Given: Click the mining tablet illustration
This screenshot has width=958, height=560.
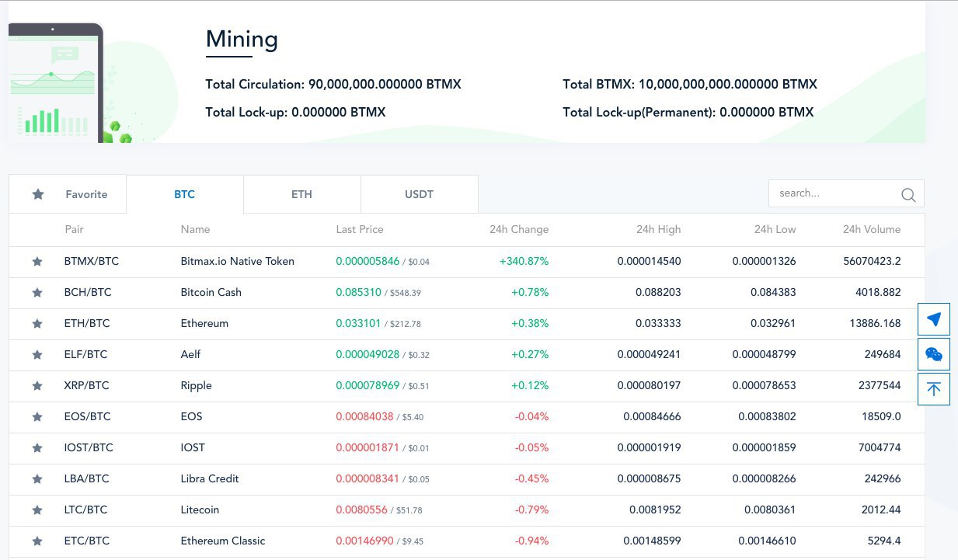Looking at the screenshot, I should pyautogui.click(x=56, y=82).
